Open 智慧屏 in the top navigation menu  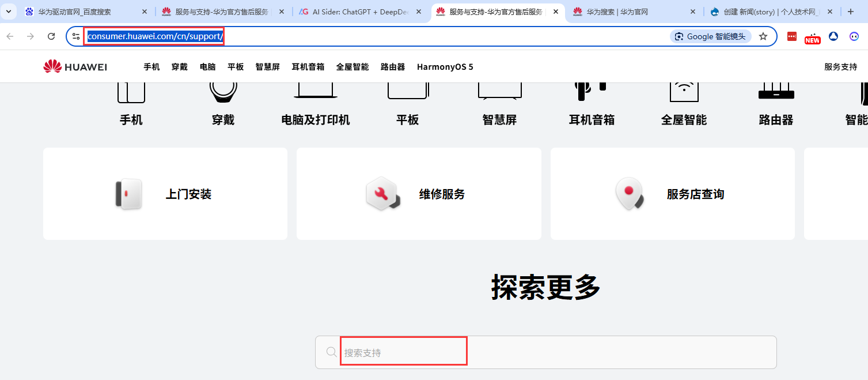[268, 67]
